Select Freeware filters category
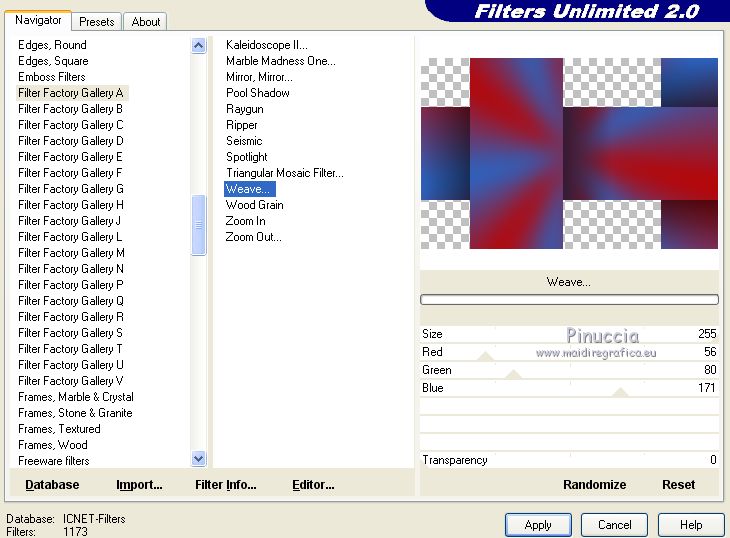Screen dimensions: 730x538 tap(54, 461)
